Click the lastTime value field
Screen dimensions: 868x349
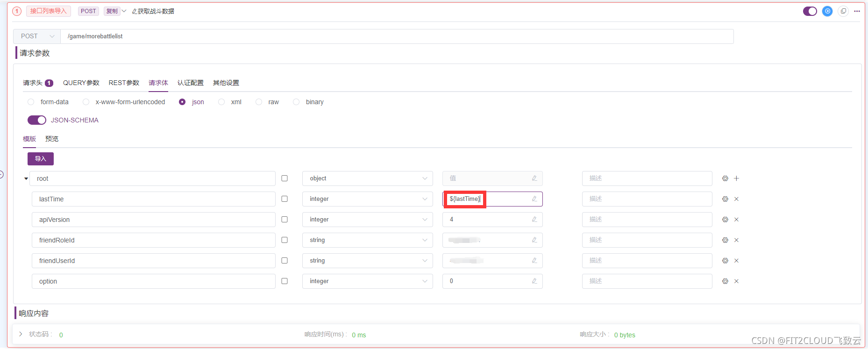click(x=492, y=199)
